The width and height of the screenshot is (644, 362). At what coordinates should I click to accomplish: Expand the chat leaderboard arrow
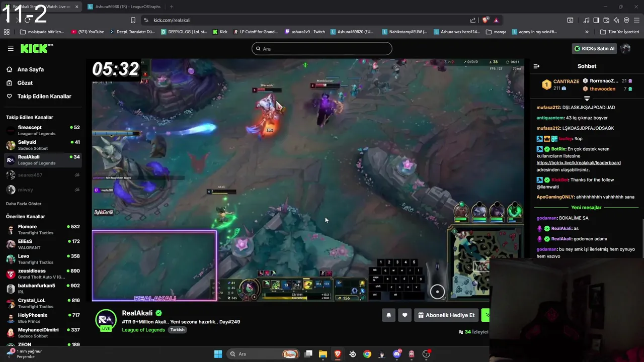tap(587, 99)
